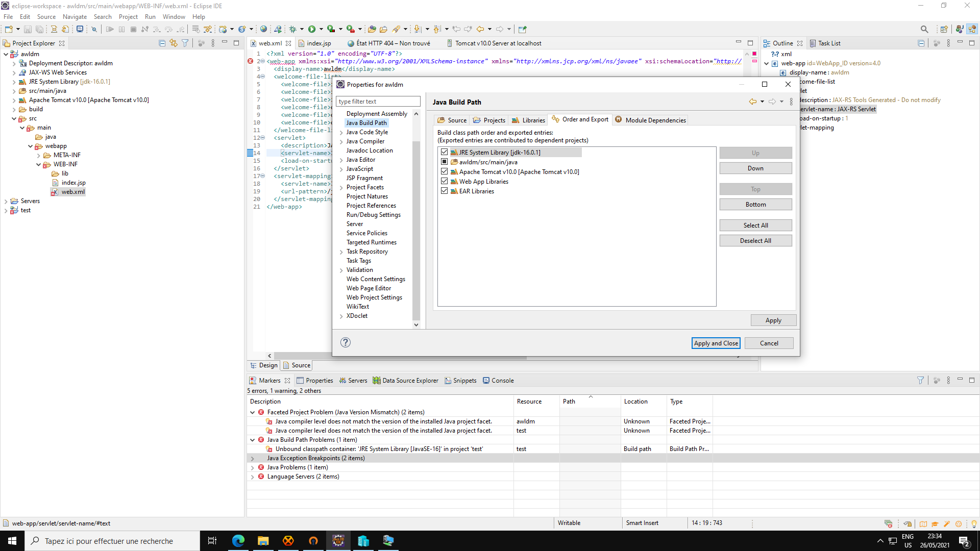Open the Window menu
The image size is (980, 551).
click(174, 17)
